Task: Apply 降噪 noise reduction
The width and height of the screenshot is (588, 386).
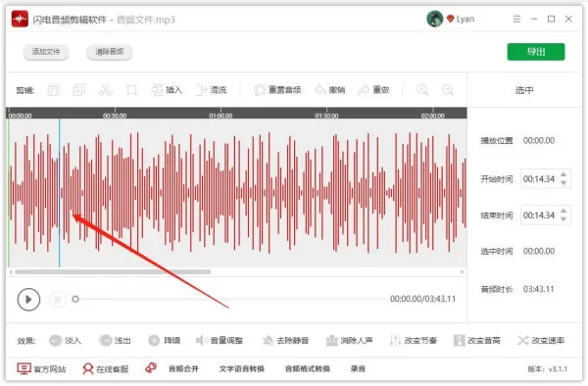Action: [x=165, y=340]
